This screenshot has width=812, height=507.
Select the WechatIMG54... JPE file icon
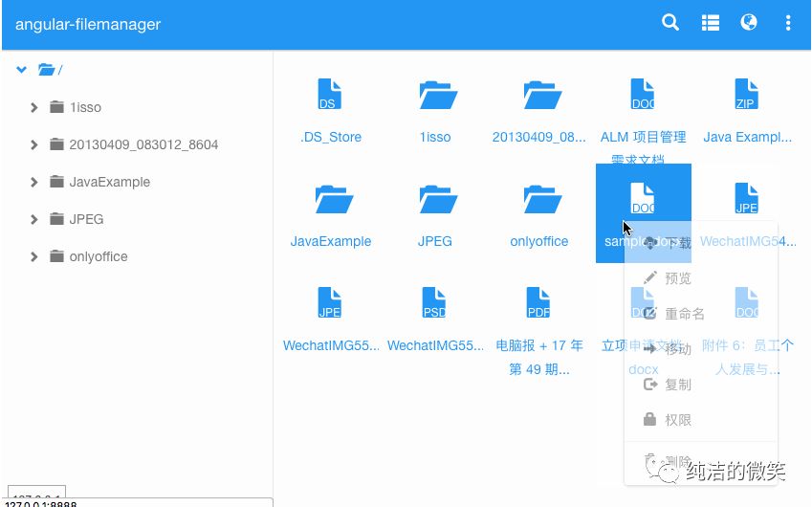tap(746, 198)
